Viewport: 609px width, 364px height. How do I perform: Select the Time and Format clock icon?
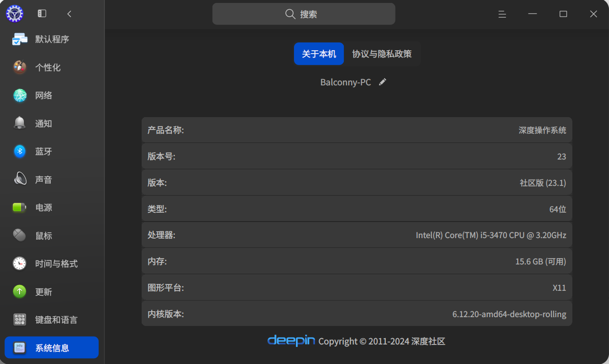tap(20, 264)
